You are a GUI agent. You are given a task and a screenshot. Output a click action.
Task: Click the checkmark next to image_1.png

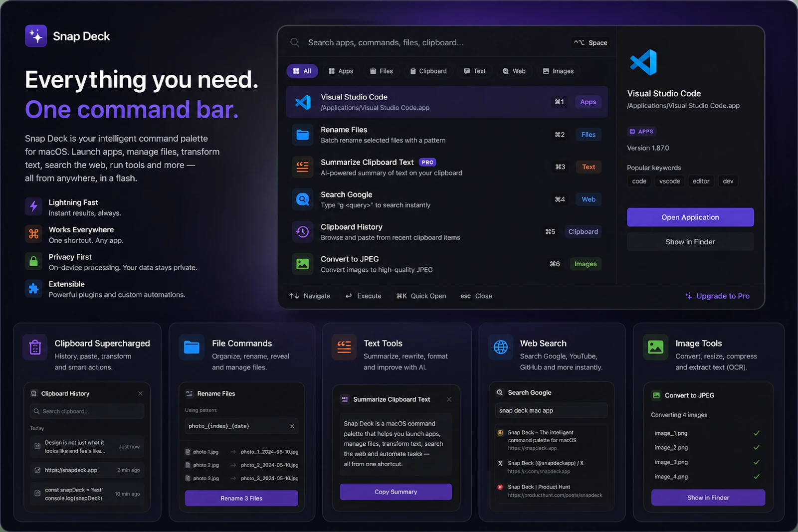pyautogui.click(x=756, y=433)
